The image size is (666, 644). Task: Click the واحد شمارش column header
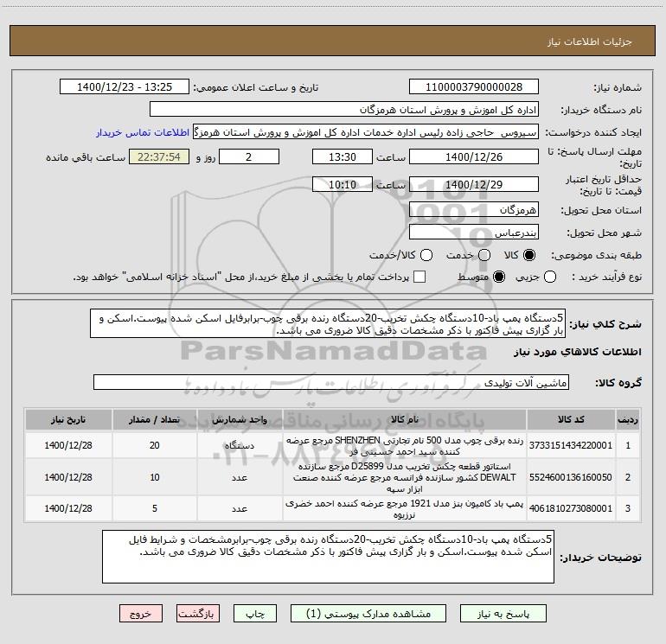click(x=240, y=419)
